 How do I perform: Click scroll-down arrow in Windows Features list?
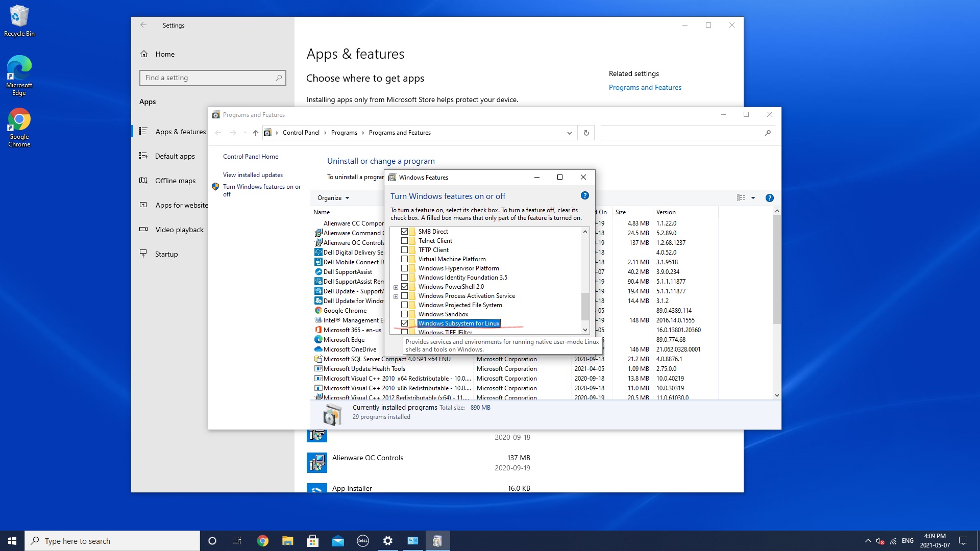pyautogui.click(x=585, y=330)
